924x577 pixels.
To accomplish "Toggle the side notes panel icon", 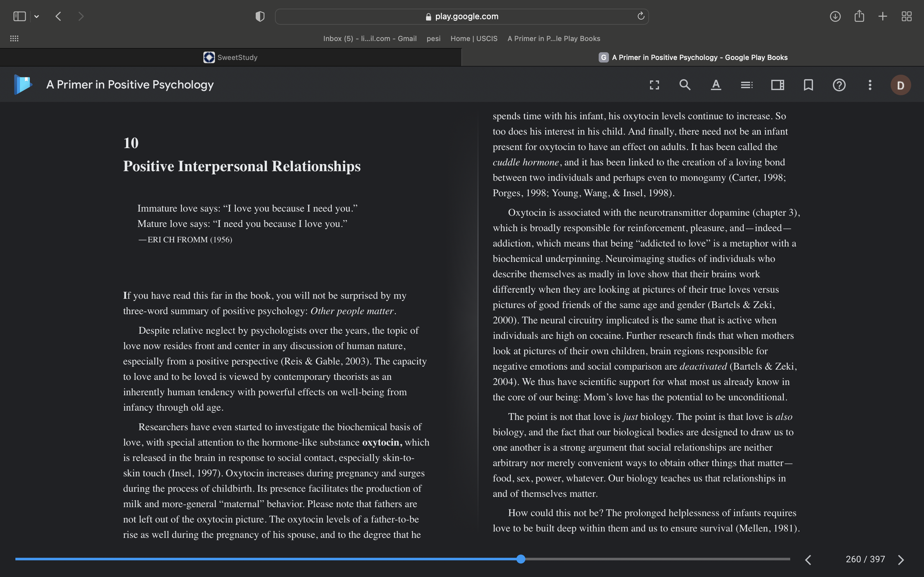I will click(778, 85).
